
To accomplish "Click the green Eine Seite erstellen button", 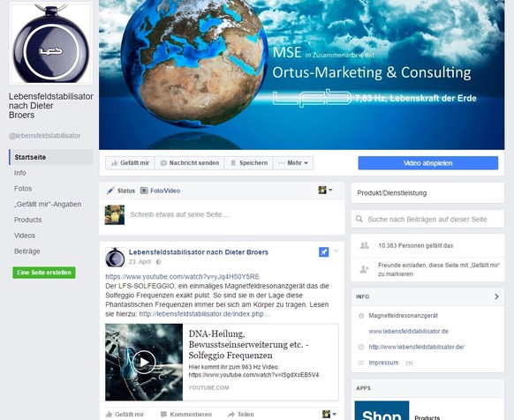I will pos(44,273).
